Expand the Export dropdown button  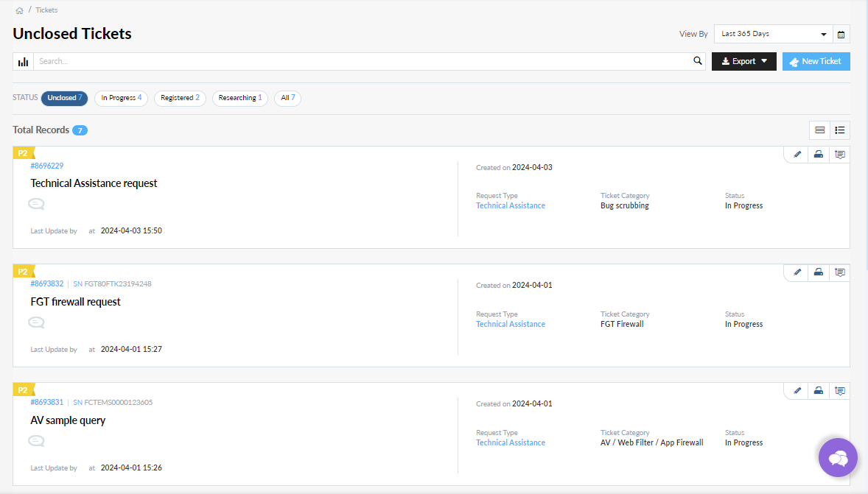pyautogui.click(x=744, y=61)
